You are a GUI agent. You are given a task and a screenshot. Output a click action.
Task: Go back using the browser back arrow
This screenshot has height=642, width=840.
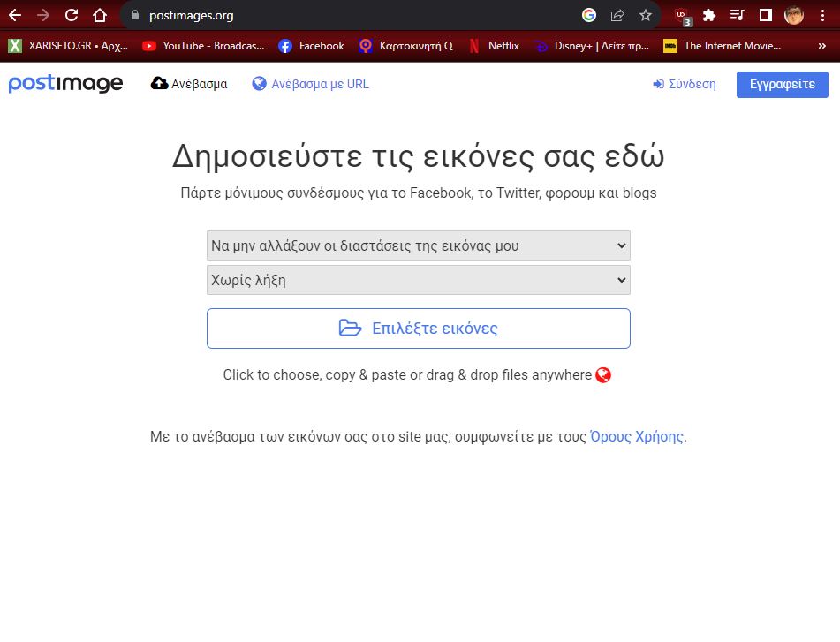[x=15, y=16]
